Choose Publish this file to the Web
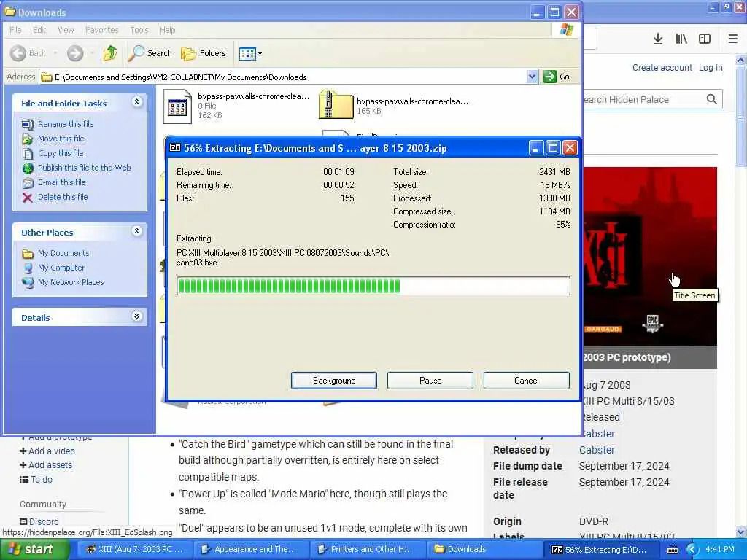This screenshot has height=560, width=747. click(85, 168)
